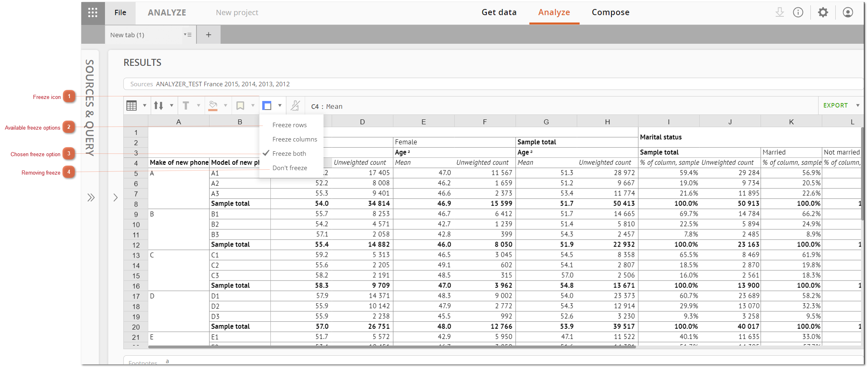Click the bookmark icon in toolbar

coord(240,105)
